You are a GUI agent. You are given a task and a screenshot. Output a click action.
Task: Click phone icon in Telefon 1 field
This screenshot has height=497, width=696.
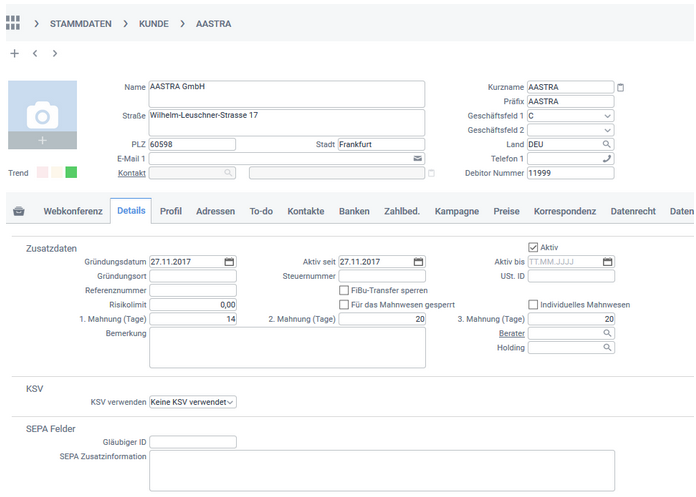(x=606, y=159)
